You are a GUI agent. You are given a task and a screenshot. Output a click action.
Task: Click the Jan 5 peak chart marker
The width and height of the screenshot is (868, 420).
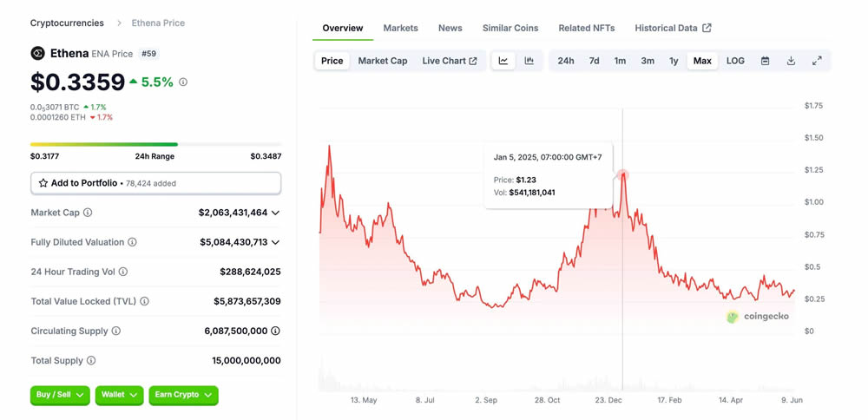623,175
